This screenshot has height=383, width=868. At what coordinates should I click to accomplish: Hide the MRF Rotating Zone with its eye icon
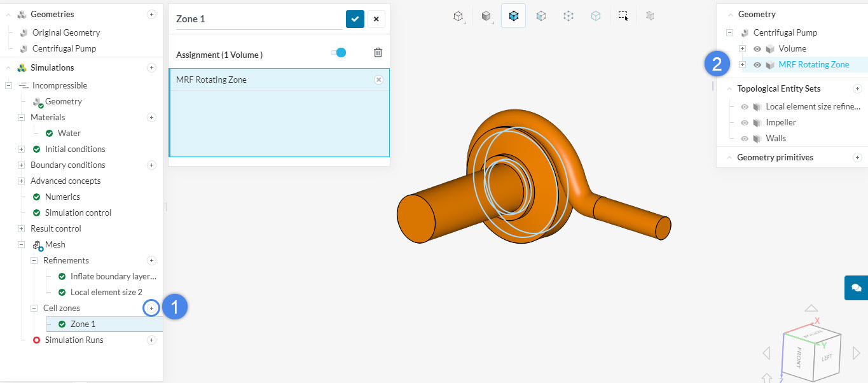pos(757,64)
